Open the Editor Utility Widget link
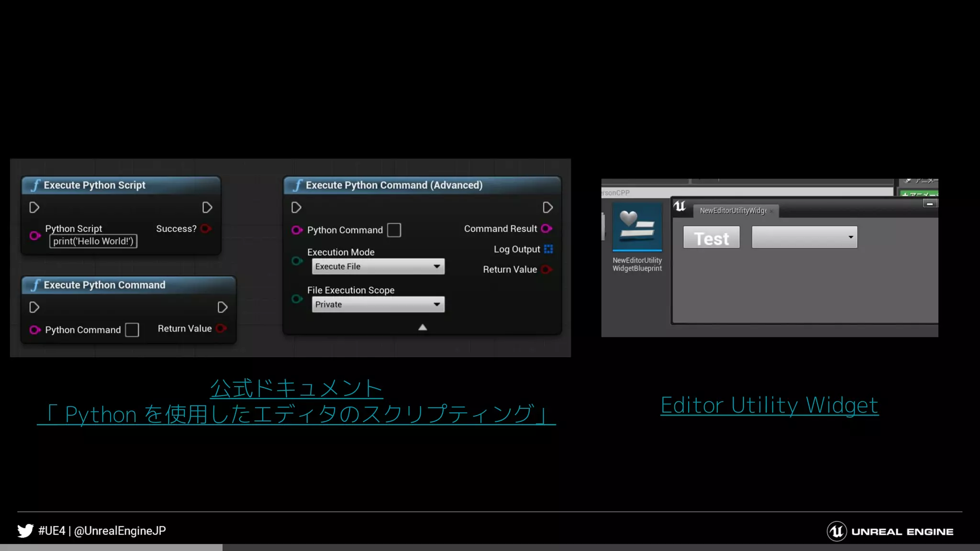This screenshot has height=551, width=980. (769, 405)
